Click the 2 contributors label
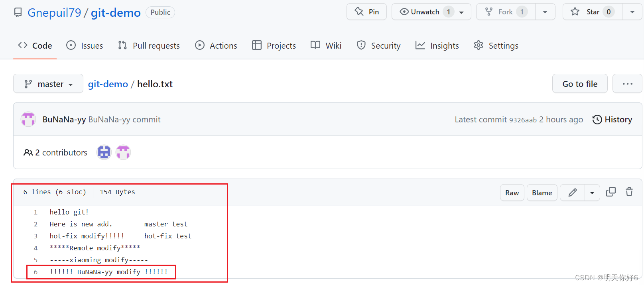This screenshot has width=644, height=285. coord(55,153)
